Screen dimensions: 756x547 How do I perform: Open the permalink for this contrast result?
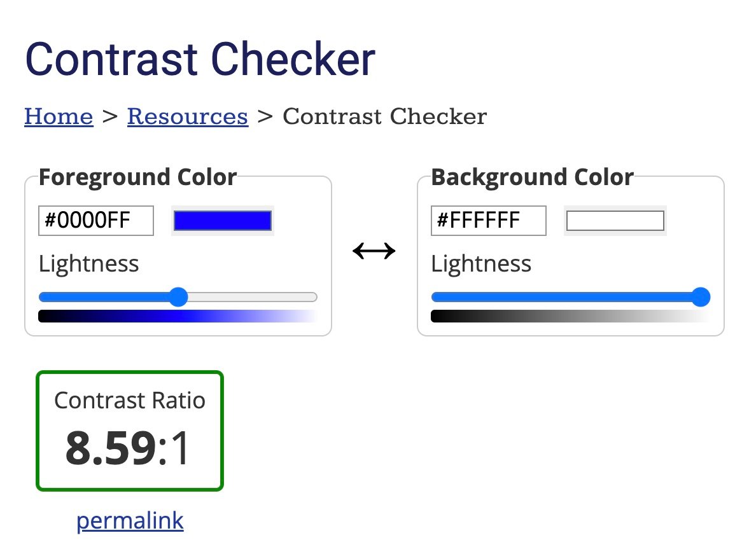point(129,520)
